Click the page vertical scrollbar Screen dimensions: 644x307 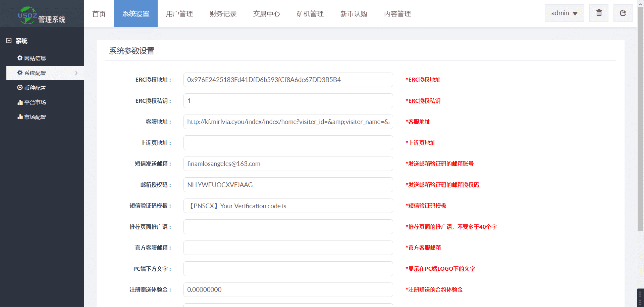coord(640,118)
